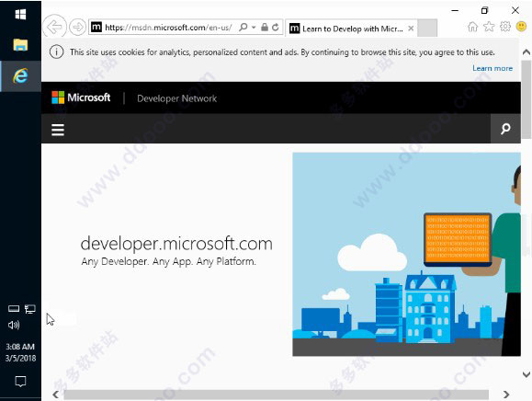This screenshot has width=532, height=401.
Task: Click the horizontal scrollbar thumb
Action: click(277, 395)
